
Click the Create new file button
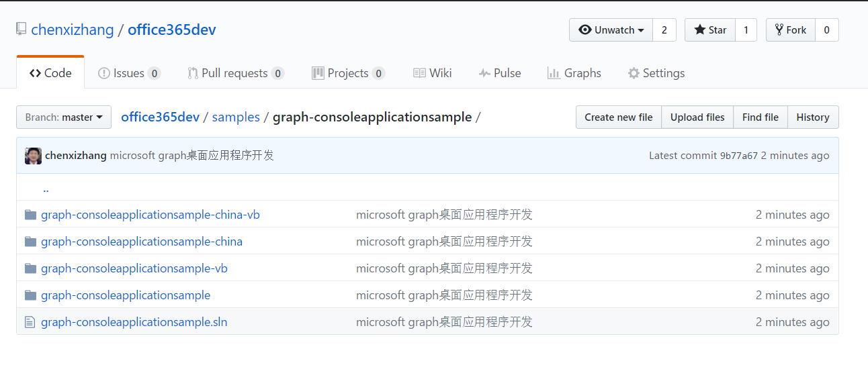pos(618,117)
